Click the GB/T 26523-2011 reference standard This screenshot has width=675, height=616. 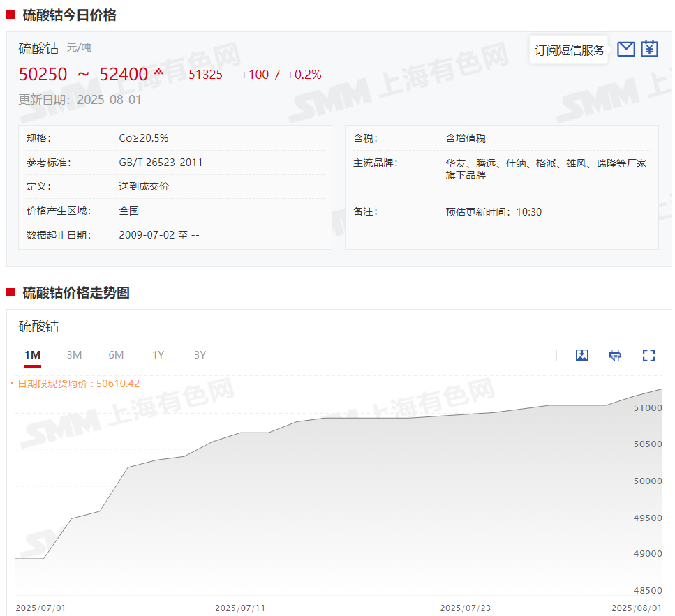pyautogui.click(x=161, y=163)
